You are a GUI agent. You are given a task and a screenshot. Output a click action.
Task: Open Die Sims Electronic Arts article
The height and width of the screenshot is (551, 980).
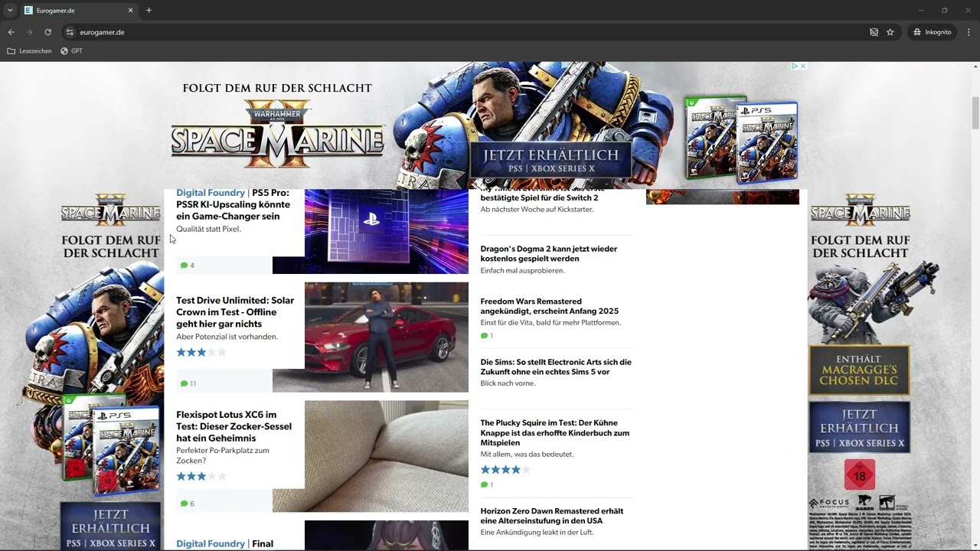pyautogui.click(x=556, y=367)
